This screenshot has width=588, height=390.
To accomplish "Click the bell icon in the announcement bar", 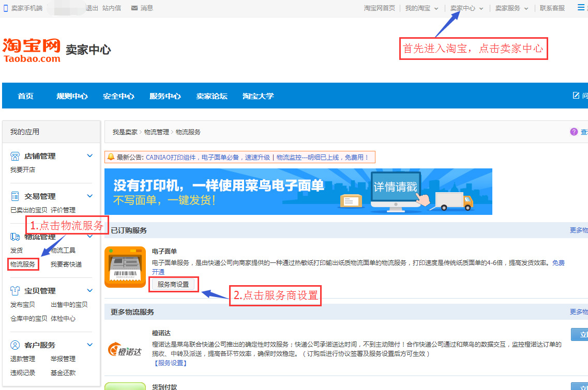I will pos(111,157).
